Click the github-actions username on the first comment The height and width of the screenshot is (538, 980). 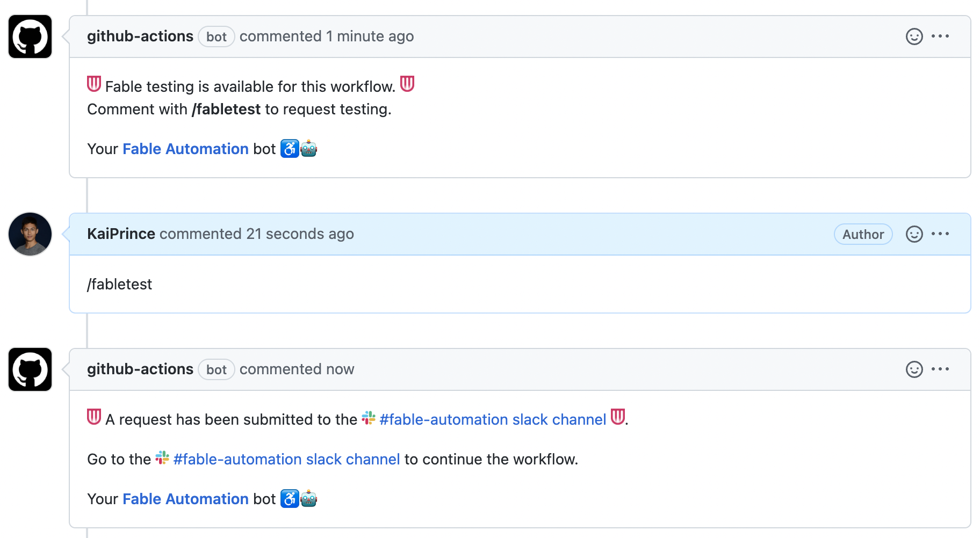(x=140, y=36)
